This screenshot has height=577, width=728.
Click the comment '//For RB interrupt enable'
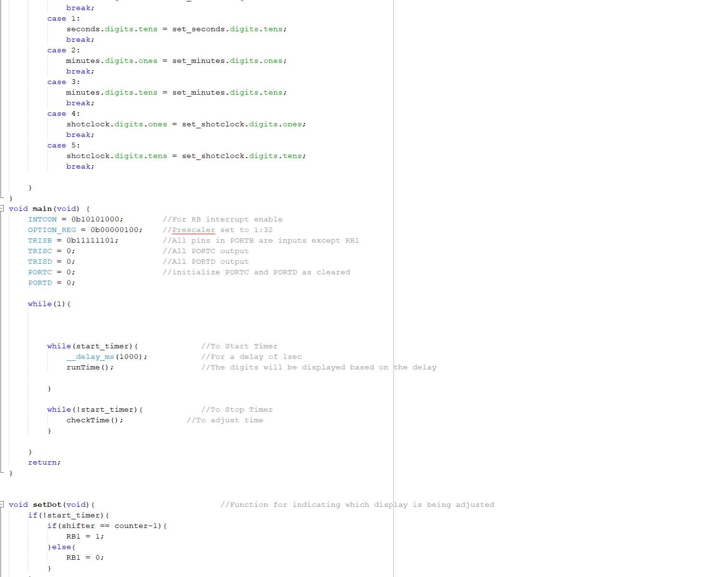point(223,220)
